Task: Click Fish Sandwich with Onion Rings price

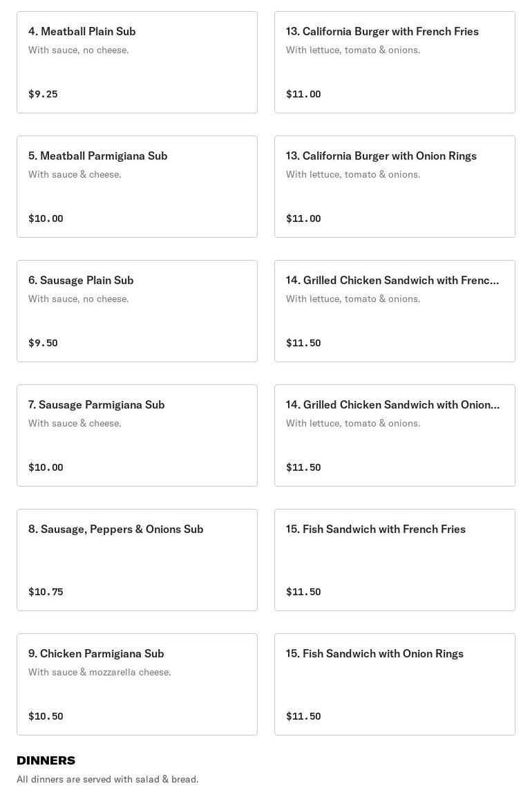Action: pyautogui.click(x=303, y=716)
